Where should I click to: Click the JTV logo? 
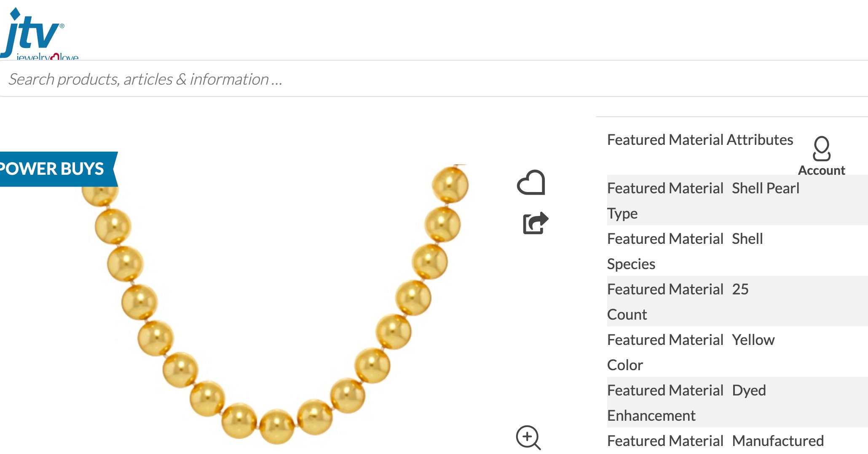point(33,32)
